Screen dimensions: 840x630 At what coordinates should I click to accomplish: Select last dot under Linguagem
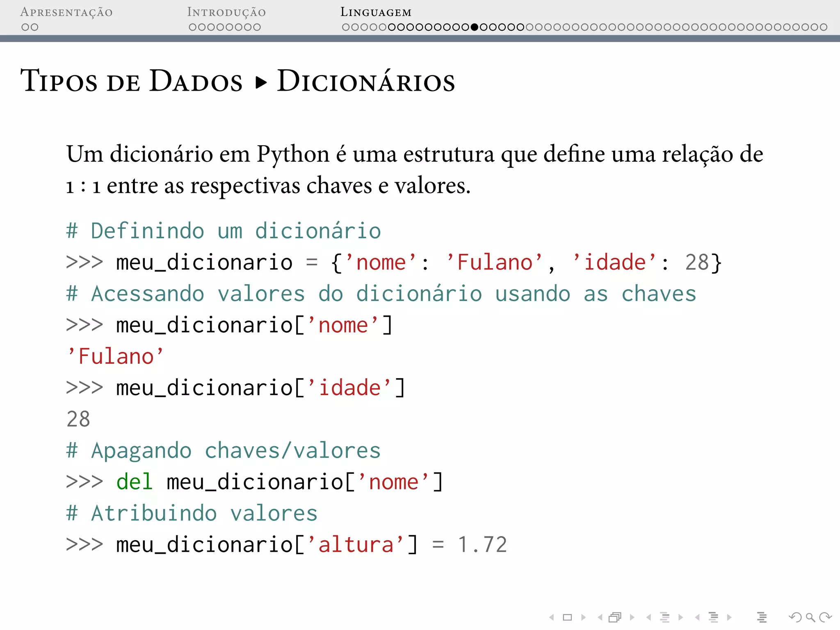[x=823, y=27]
